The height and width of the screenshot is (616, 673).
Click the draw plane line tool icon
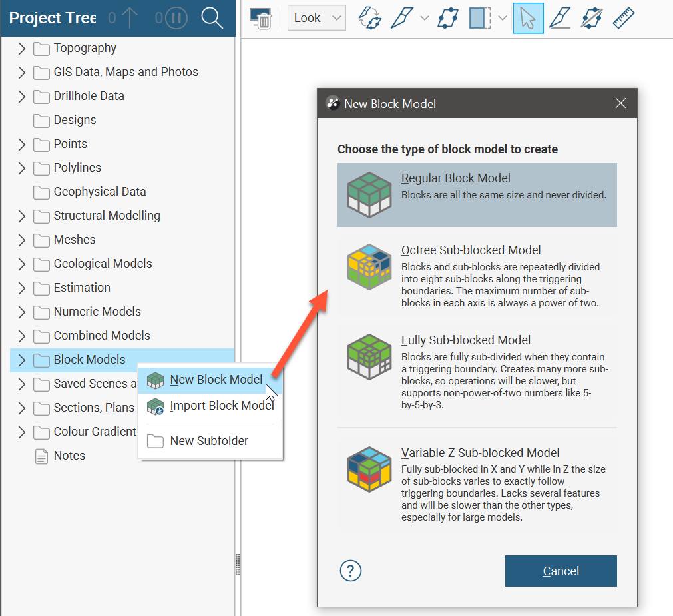click(591, 18)
